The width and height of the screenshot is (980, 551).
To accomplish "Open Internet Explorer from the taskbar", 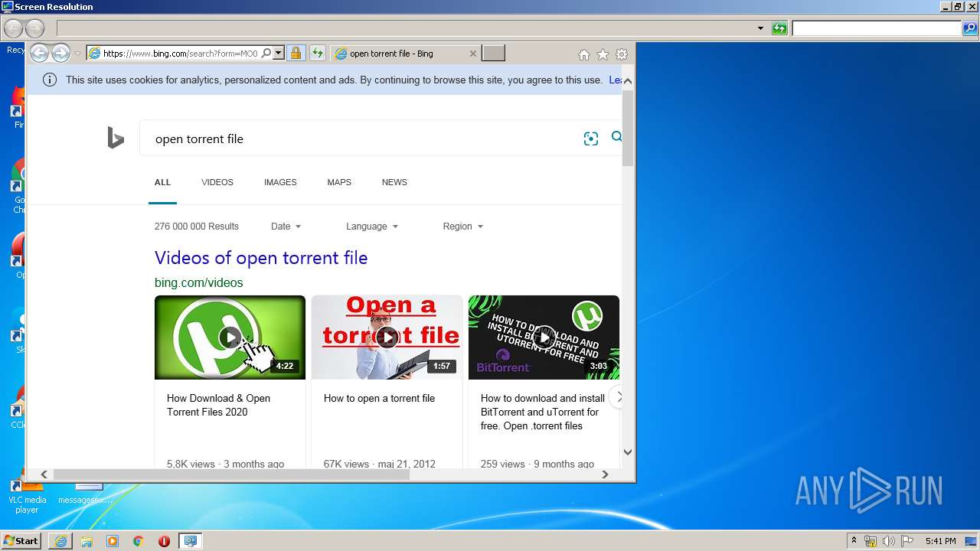I will [x=60, y=541].
